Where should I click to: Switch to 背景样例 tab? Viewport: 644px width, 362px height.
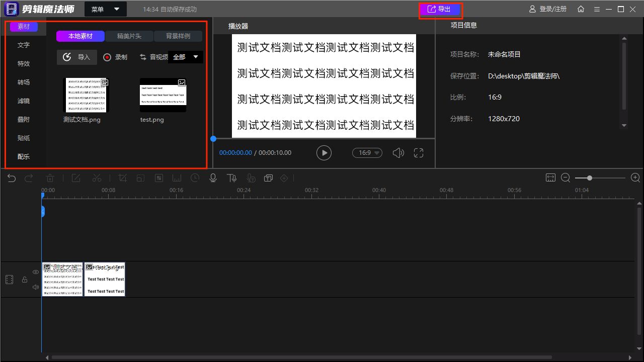(178, 36)
